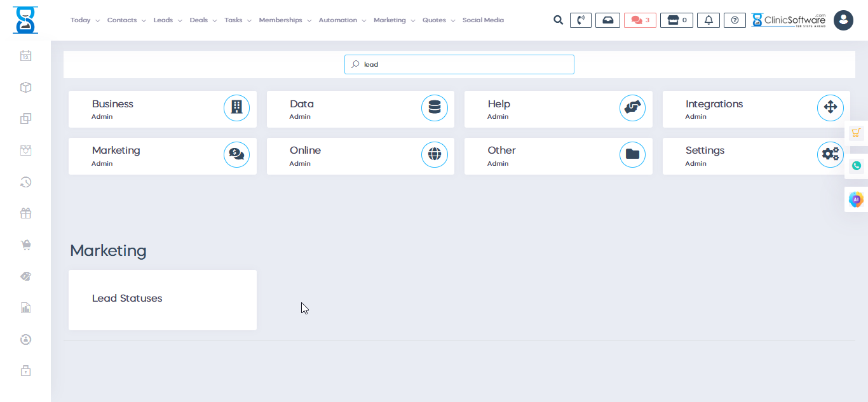Open the inbox tray icon
This screenshot has width=868, height=402.
point(607,20)
